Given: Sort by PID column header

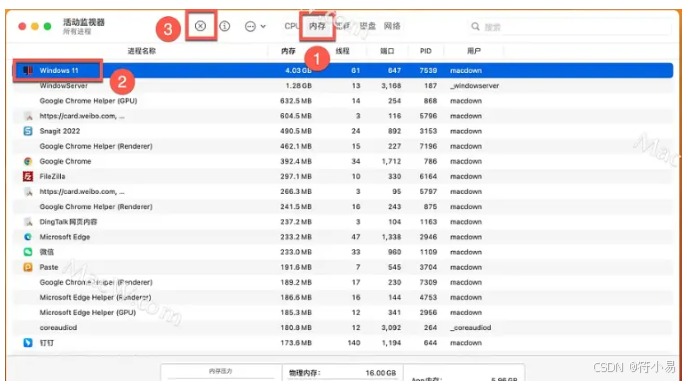Looking at the screenshot, I should pyautogui.click(x=426, y=51).
